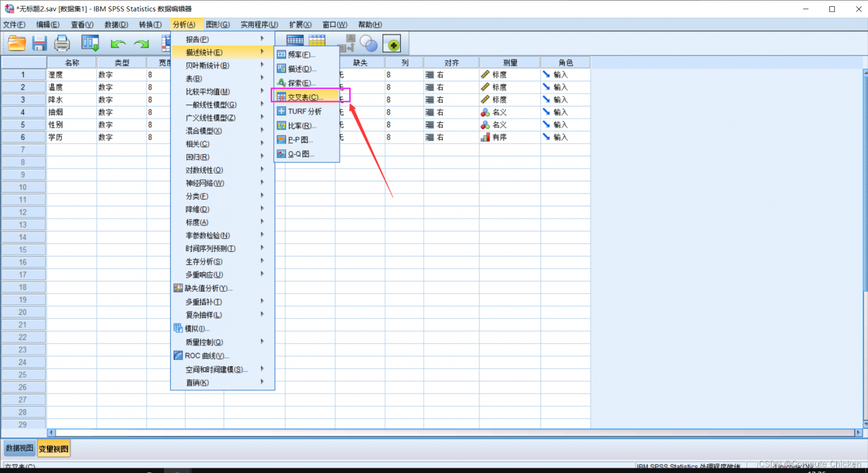This screenshot has width=868, height=473.
Task: Click the Open data document folder icon
Action: pyautogui.click(x=17, y=43)
